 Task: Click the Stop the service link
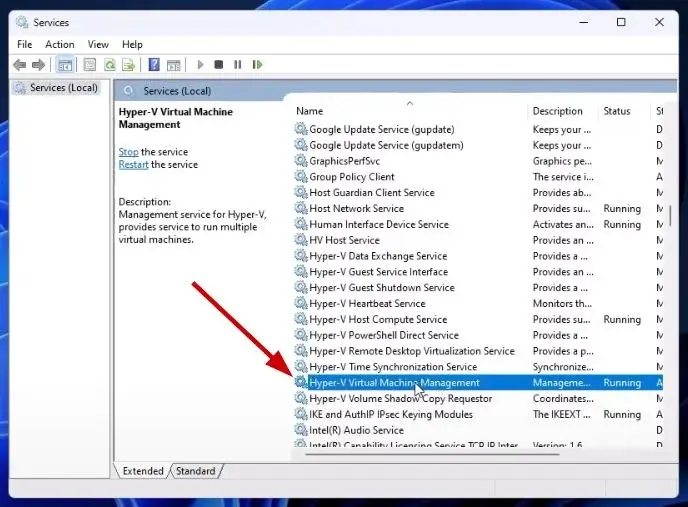128,152
